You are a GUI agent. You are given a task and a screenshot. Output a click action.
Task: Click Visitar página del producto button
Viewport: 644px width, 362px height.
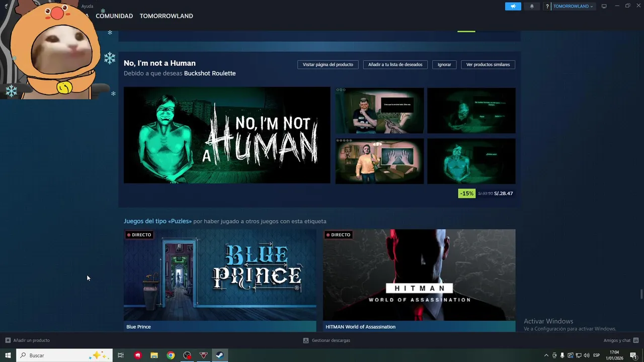tap(328, 64)
